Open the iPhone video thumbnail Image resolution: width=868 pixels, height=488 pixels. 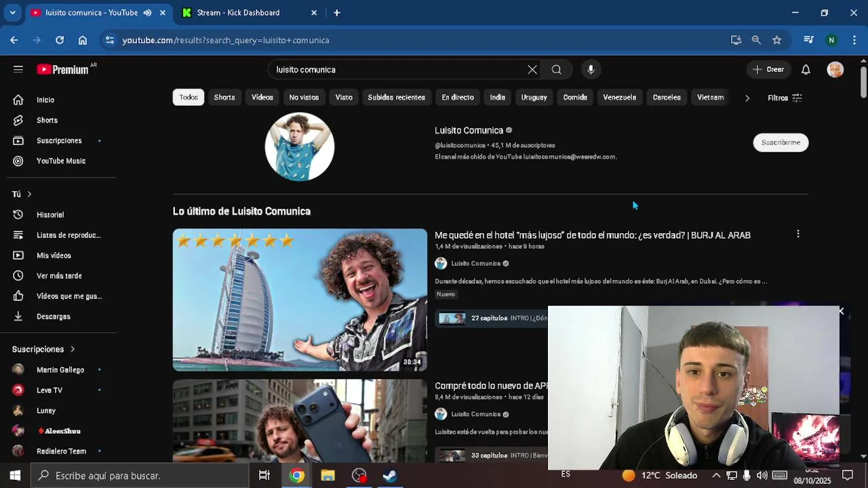(x=300, y=421)
